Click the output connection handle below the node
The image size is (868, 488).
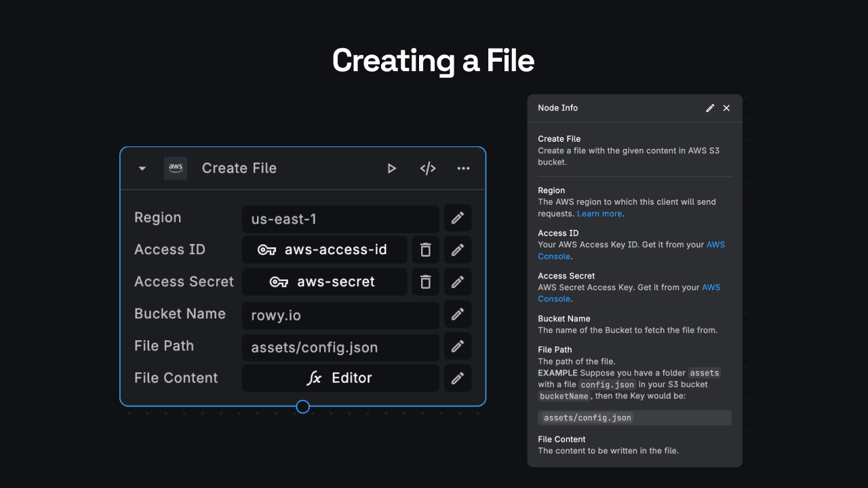(x=303, y=407)
